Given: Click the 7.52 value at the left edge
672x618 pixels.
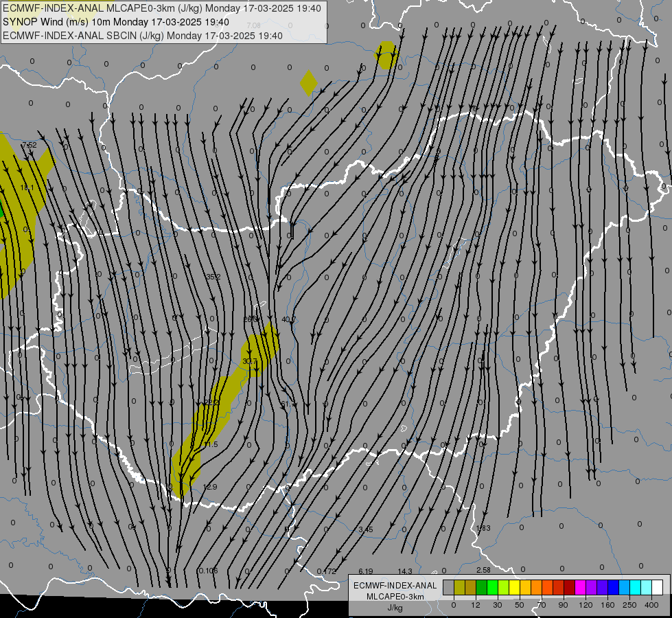Looking at the screenshot, I should coord(30,145).
